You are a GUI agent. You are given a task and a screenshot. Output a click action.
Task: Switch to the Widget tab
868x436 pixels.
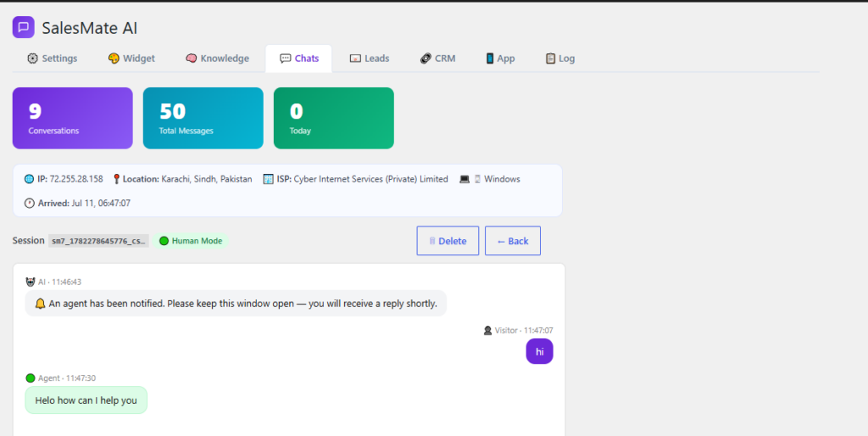click(x=131, y=59)
